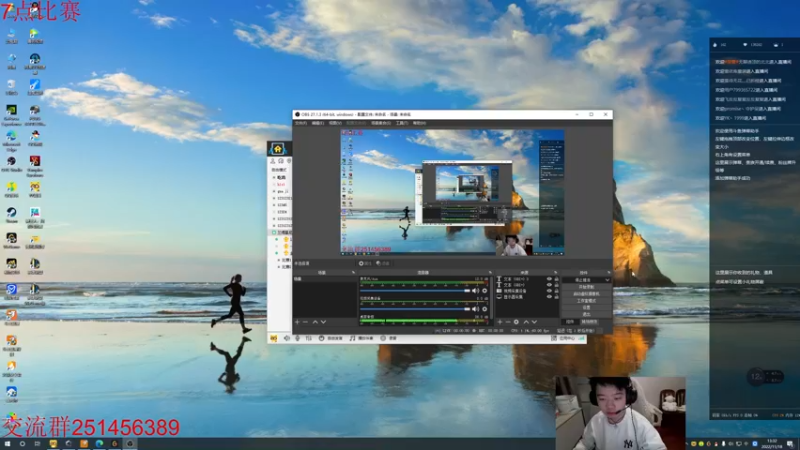The height and width of the screenshot is (450, 800).
Task: Remove the selected source with minus icon
Action: pyautogui.click(x=508, y=322)
